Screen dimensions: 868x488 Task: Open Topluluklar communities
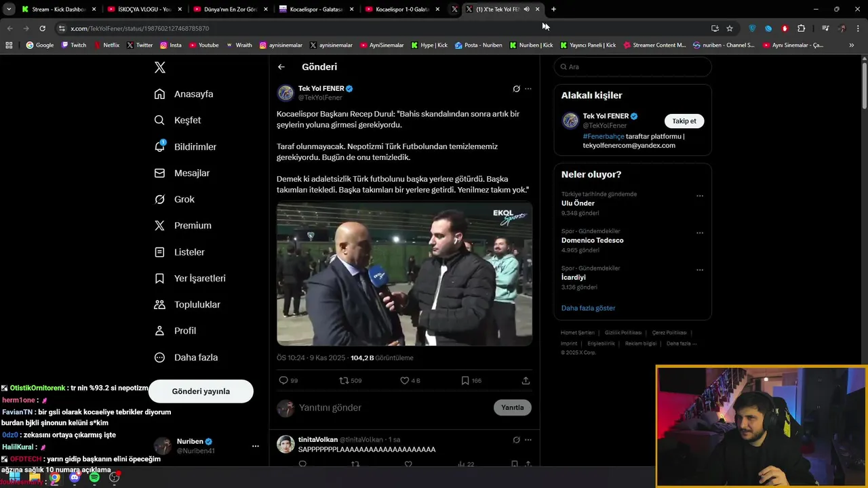click(x=187, y=304)
